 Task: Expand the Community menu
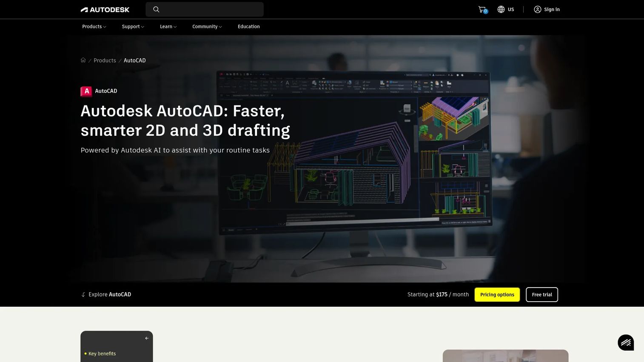coord(207,26)
